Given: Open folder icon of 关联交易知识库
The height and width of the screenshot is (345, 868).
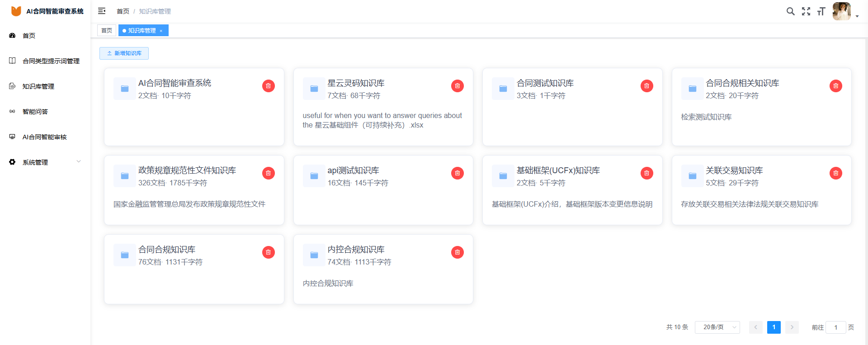Looking at the screenshot, I should coord(693,176).
